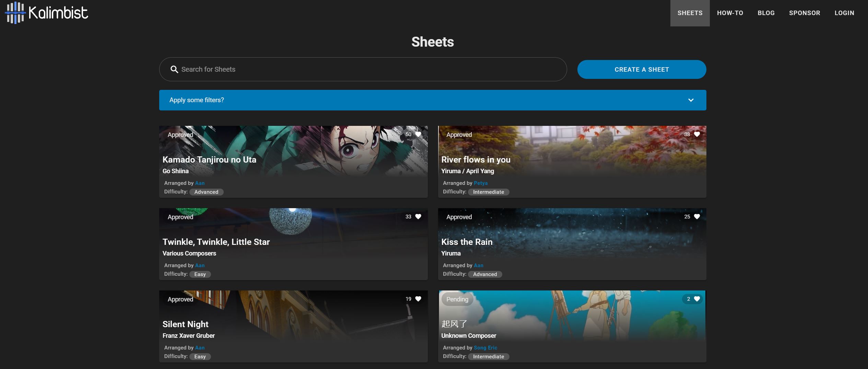Click composer Franz Xaver Gruber text
The image size is (868, 369).
point(189,336)
